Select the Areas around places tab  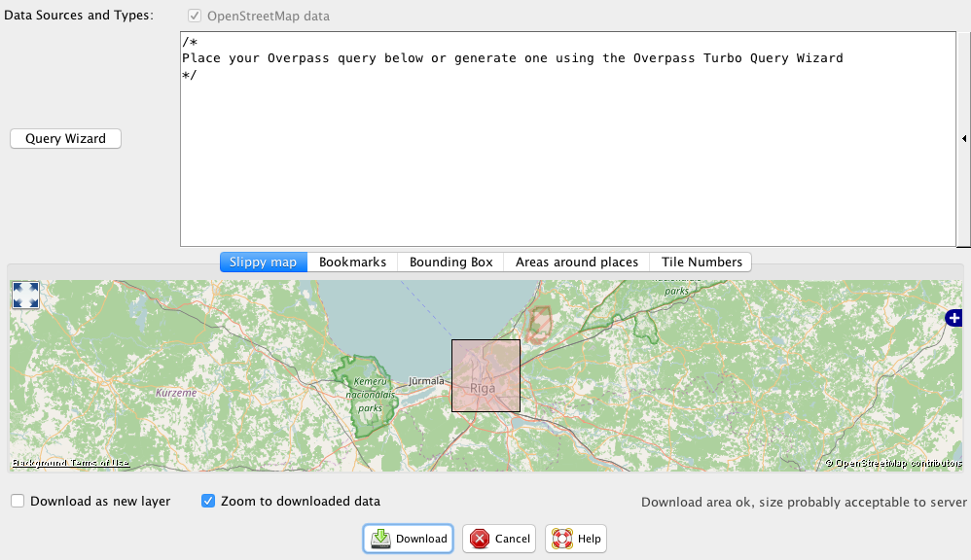coord(576,262)
